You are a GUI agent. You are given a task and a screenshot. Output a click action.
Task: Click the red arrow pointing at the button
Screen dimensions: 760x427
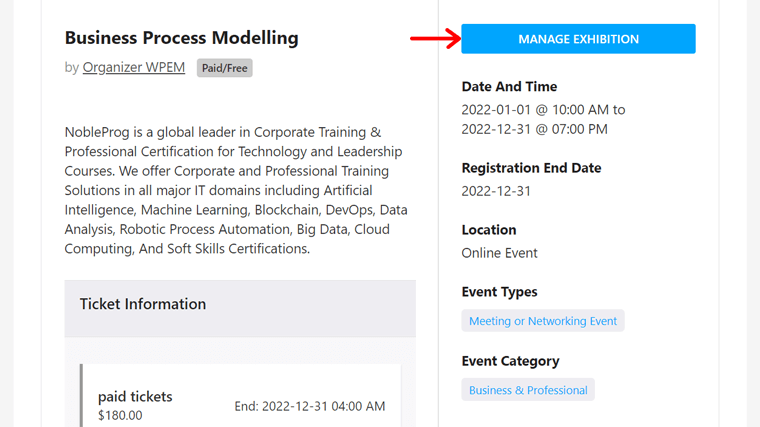(x=435, y=39)
